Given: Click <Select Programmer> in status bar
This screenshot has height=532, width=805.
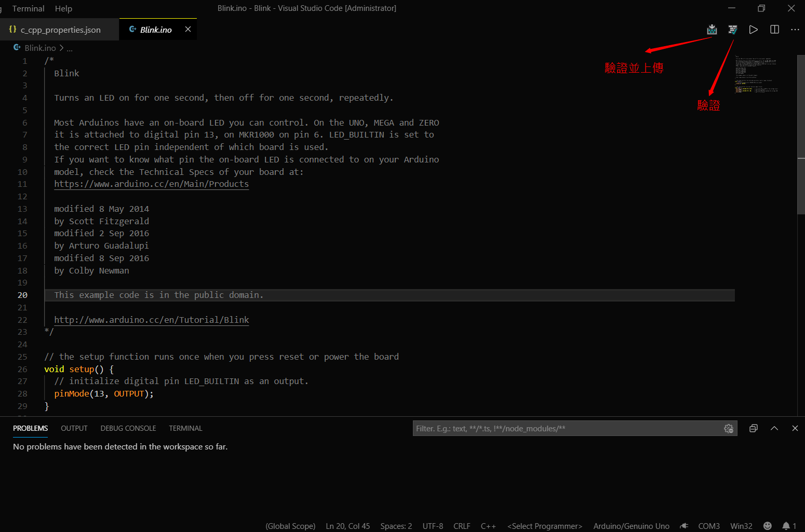Looking at the screenshot, I should tap(545, 526).
